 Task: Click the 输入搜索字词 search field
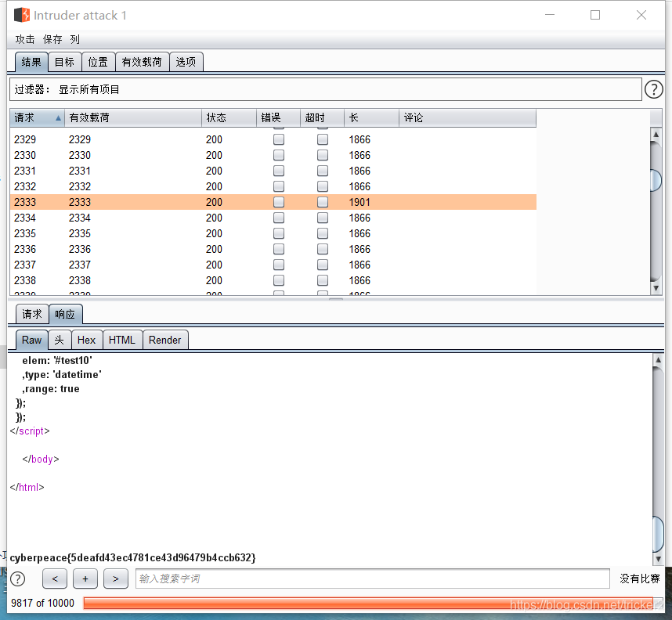tap(368, 579)
